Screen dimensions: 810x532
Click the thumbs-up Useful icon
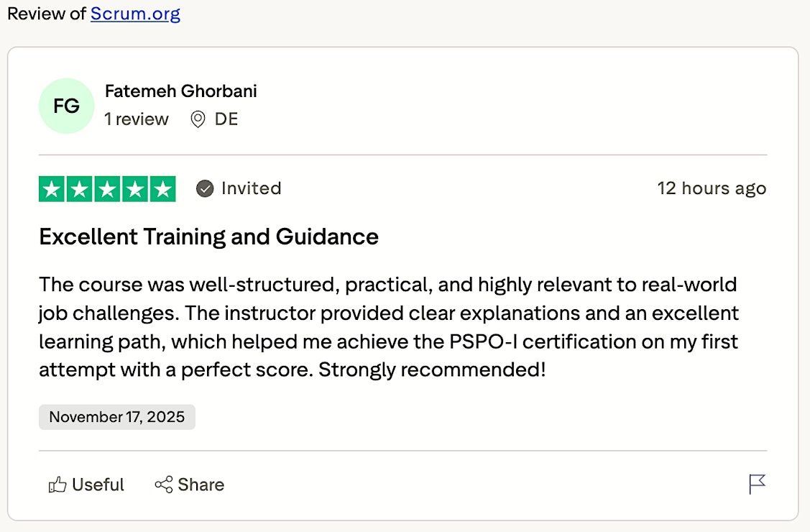pyautogui.click(x=57, y=485)
